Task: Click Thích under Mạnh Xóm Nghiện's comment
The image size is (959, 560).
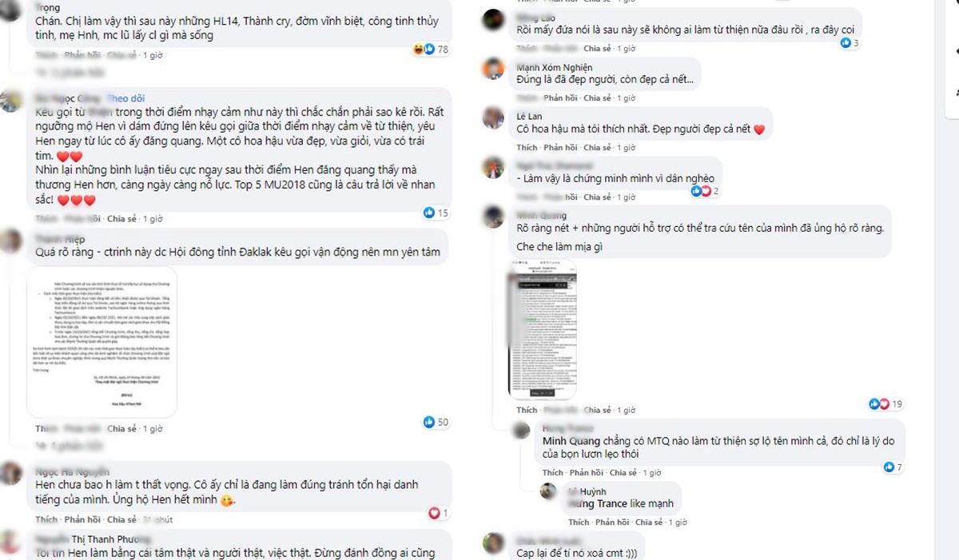Action: tap(527, 98)
